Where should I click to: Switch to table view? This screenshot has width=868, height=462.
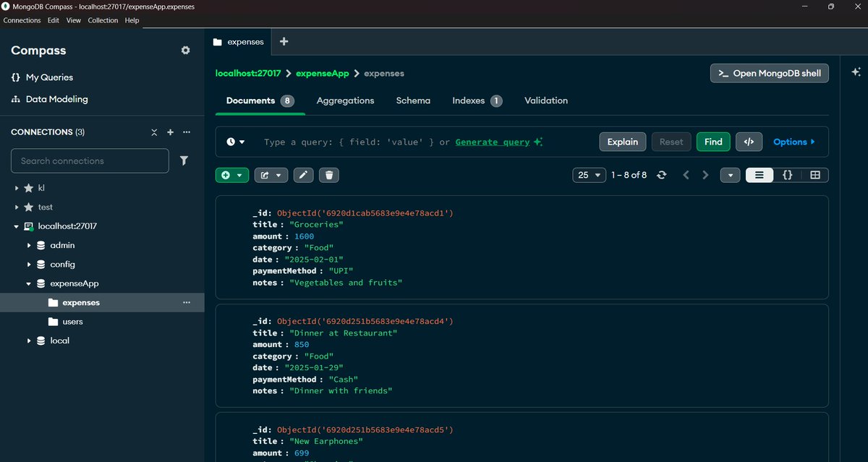pos(814,175)
